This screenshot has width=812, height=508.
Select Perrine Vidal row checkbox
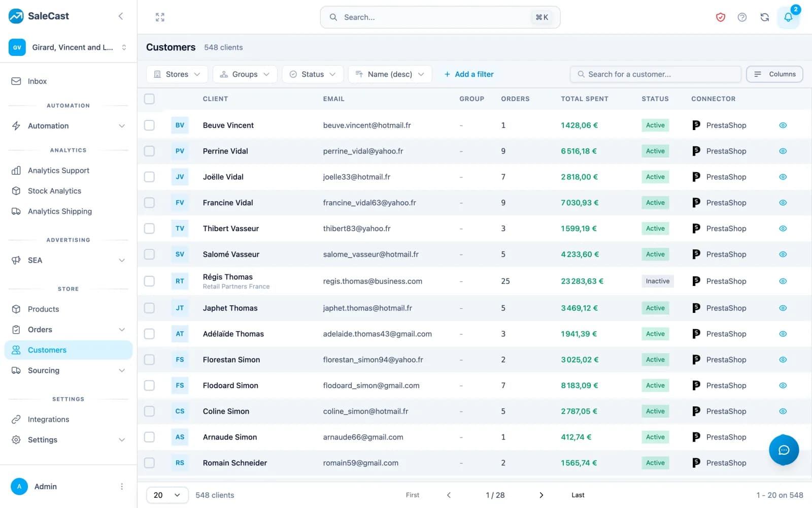click(x=149, y=151)
